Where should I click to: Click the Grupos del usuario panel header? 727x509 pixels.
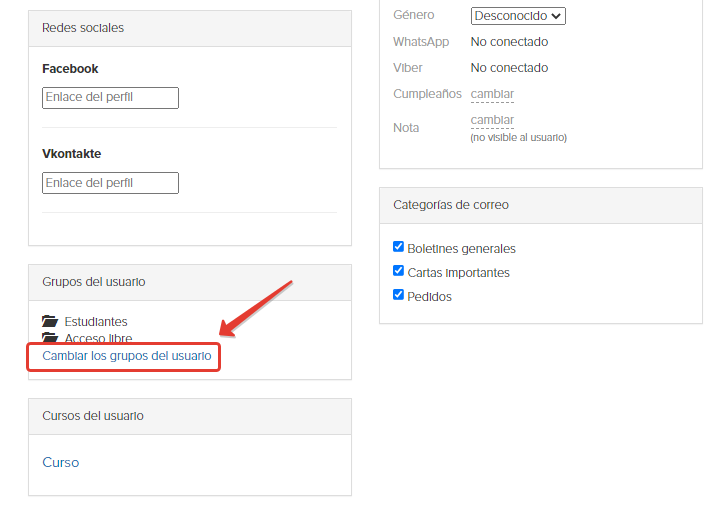[x=190, y=282]
